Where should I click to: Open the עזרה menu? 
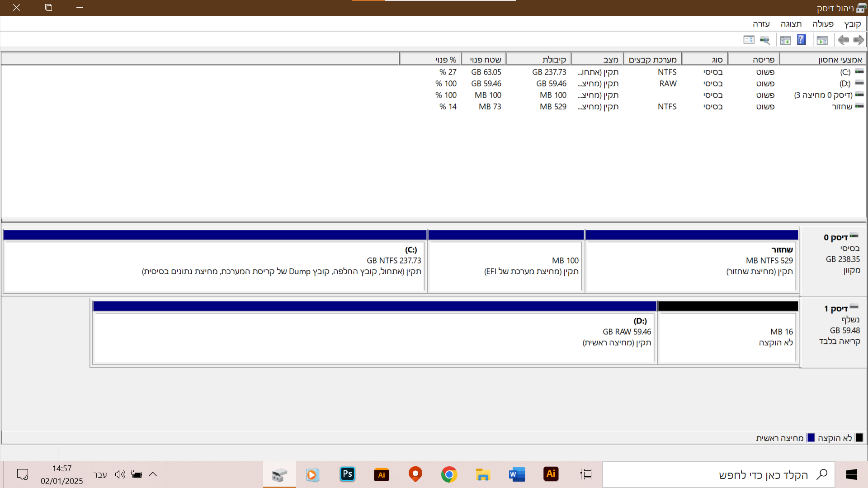(761, 24)
